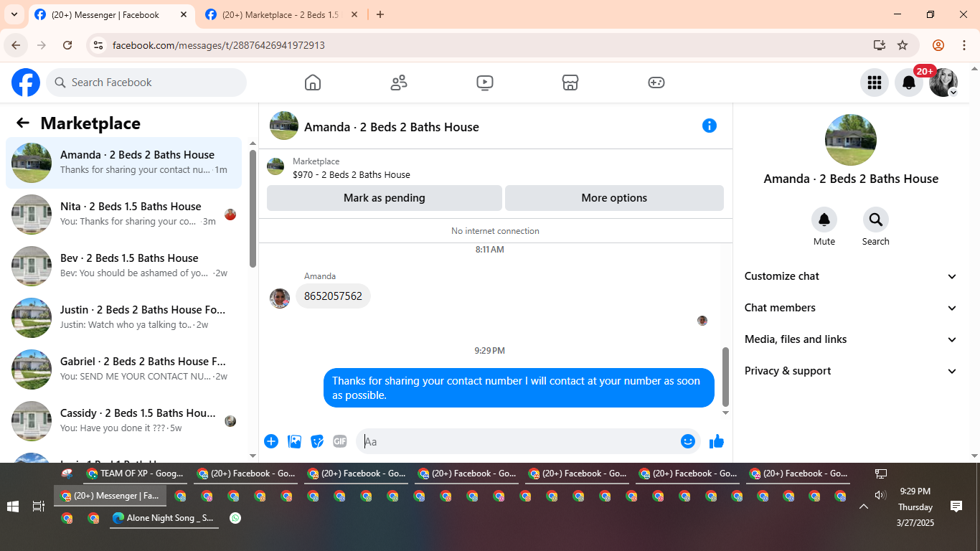This screenshot has width=980, height=551.
Task: Click the Search Facebook field
Action: coord(146,83)
